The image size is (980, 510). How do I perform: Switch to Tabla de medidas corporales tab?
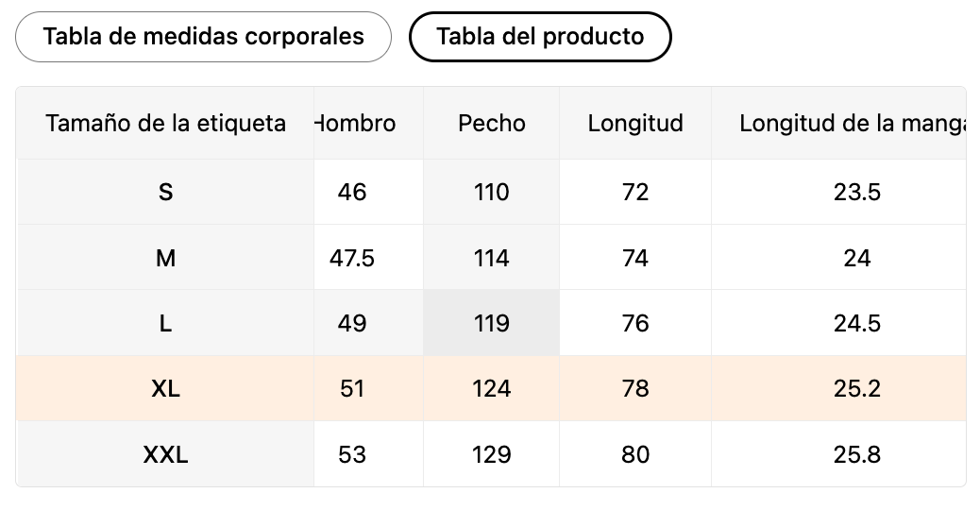203,37
